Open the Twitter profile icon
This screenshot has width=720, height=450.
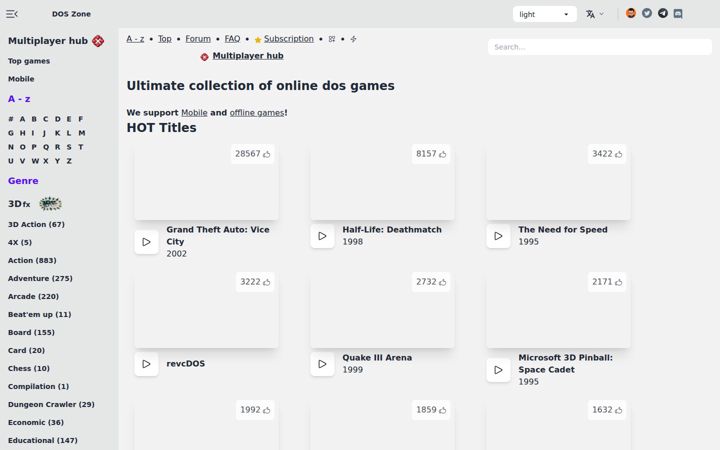point(647,13)
